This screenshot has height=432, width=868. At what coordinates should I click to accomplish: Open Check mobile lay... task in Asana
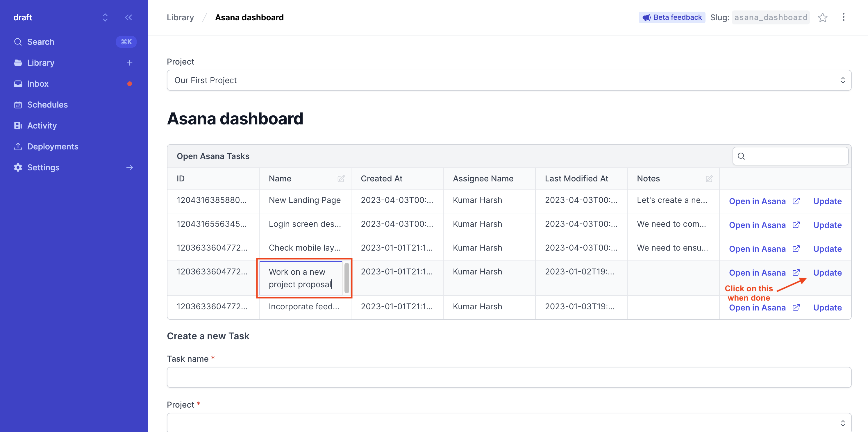point(764,249)
